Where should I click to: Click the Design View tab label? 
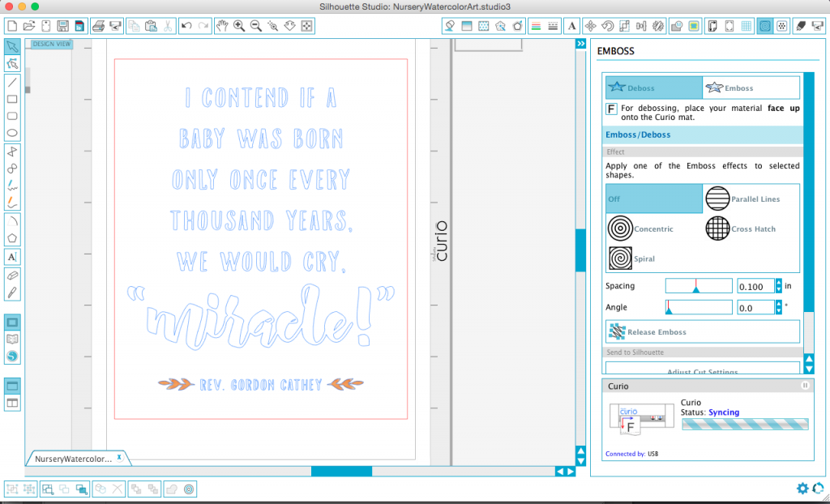(51, 45)
